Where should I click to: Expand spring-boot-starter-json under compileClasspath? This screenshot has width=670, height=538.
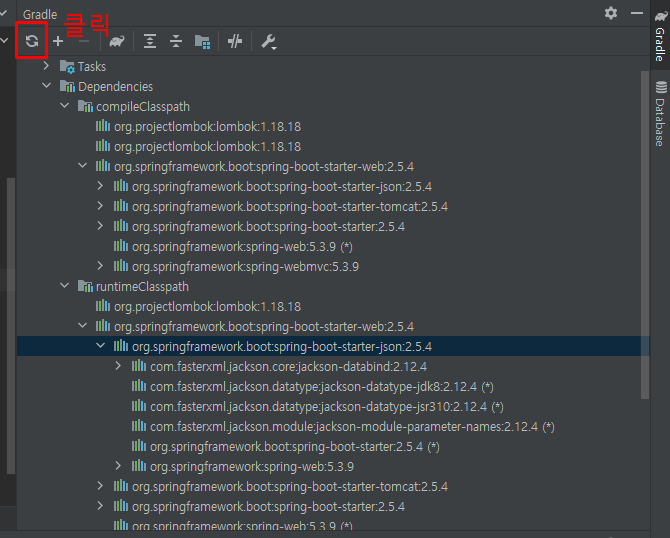[100, 186]
